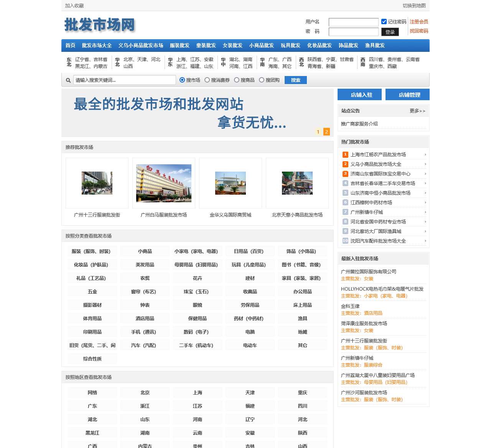Click the number 10 badge for 沈阳汽车配件批发市场大全

pos(344,241)
